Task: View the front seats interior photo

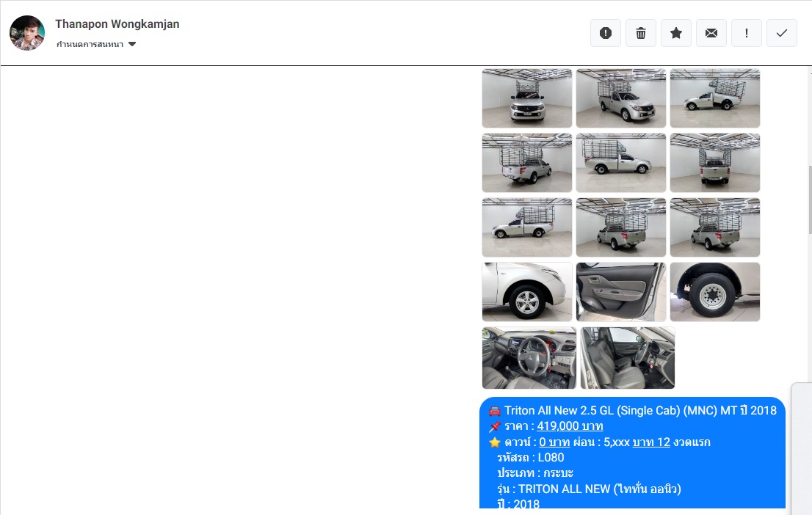Action: (x=628, y=358)
